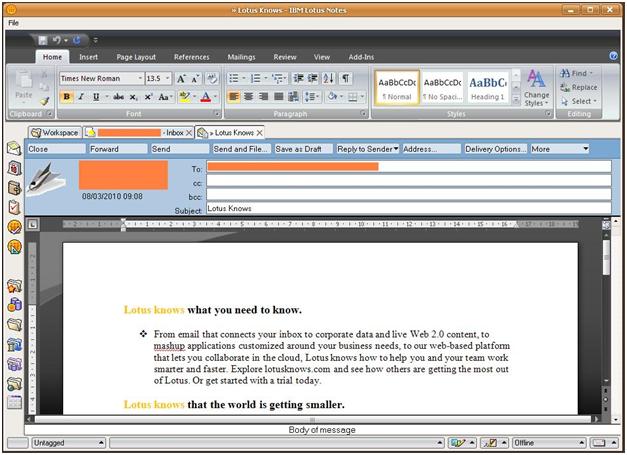Click the Grow Font icon

click(181, 78)
